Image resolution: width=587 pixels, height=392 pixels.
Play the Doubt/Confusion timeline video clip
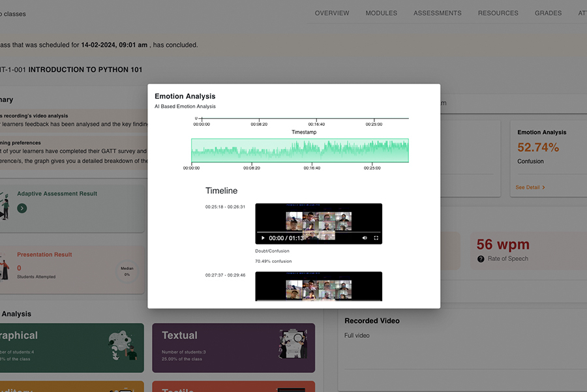(x=263, y=237)
